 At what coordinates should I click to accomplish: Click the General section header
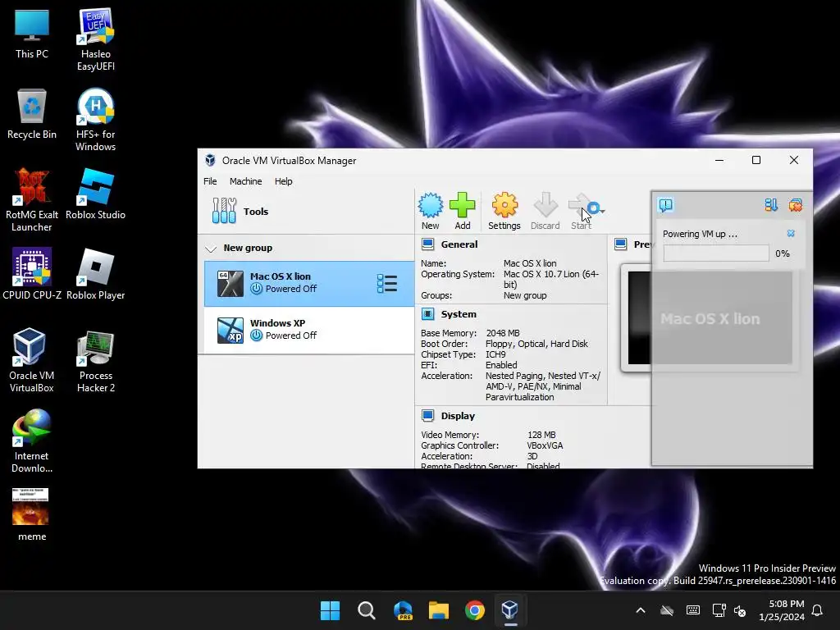(x=459, y=244)
